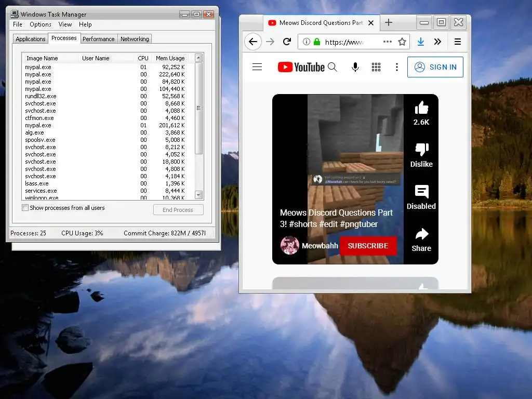Switch to the Processes tab
This screenshot has height=399, width=532.
point(64,38)
